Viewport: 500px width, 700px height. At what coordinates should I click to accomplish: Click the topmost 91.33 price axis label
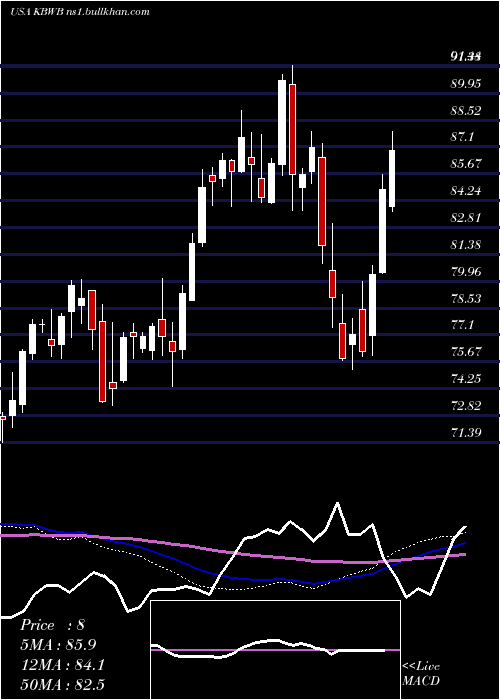(x=466, y=57)
